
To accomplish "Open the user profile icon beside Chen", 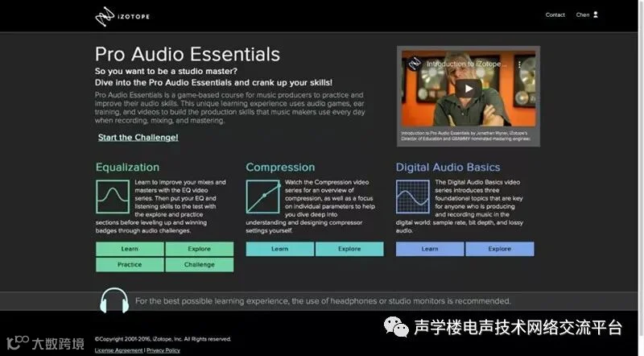I will click(x=596, y=14).
